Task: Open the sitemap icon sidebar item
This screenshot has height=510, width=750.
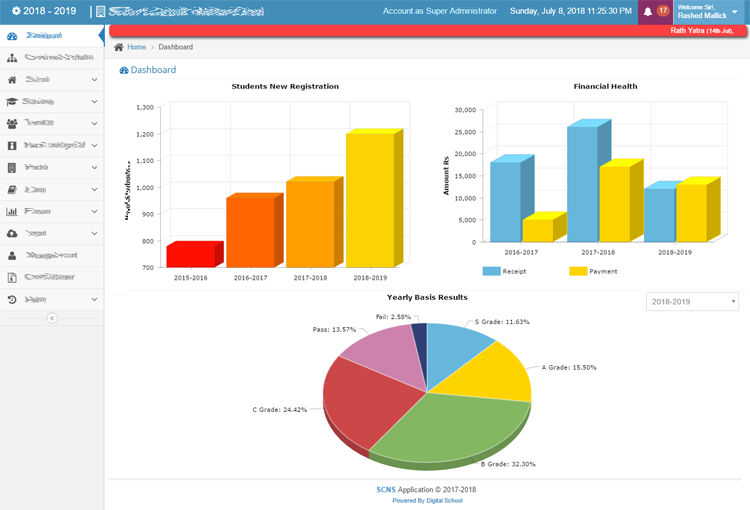Action: point(12,57)
